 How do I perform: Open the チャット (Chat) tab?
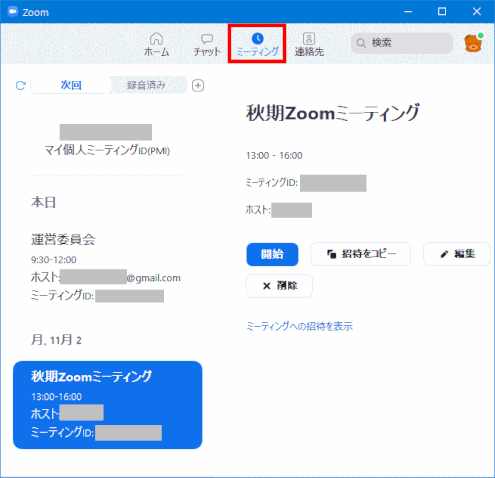(x=207, y=44)
